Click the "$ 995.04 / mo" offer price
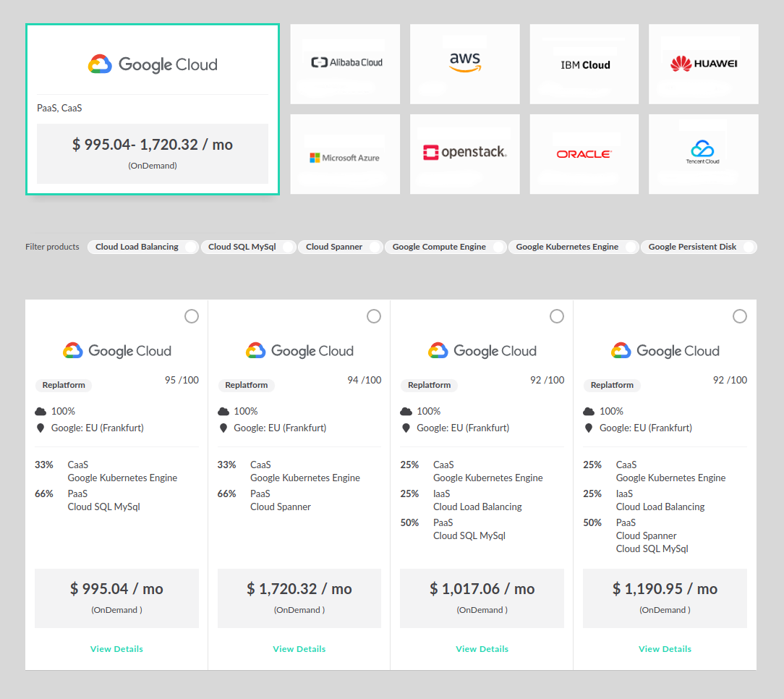This screenshot has width=784, height=699. coord(116,589)
